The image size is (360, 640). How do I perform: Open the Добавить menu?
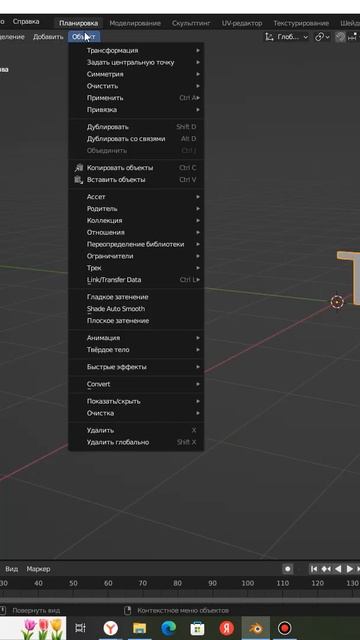click(x=48, y=37)
